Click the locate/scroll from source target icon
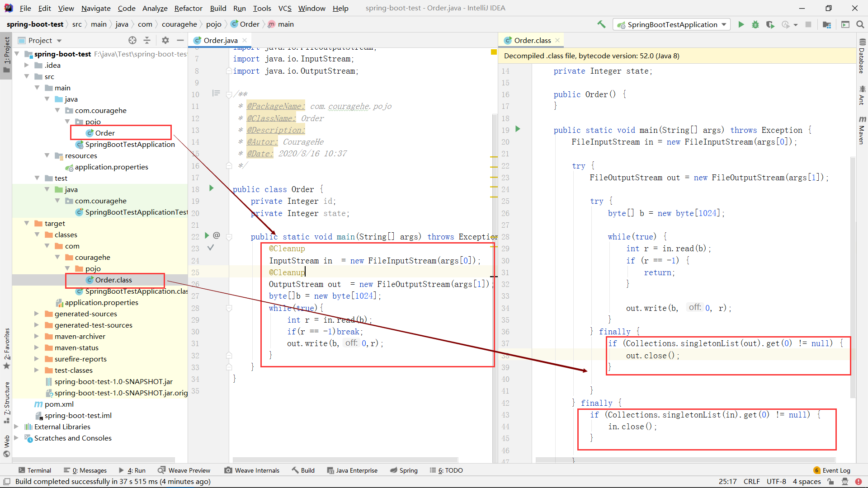Image resolution: width=868 pixels, height=488 pixels. (132, 40)
